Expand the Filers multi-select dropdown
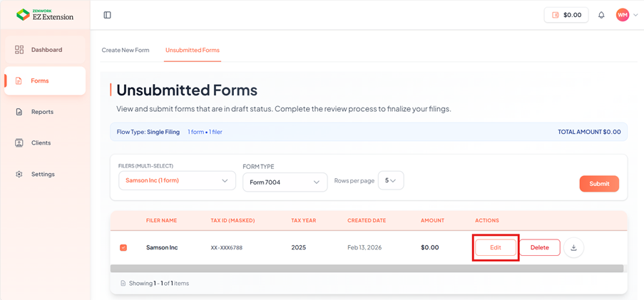 coord(177,181)
